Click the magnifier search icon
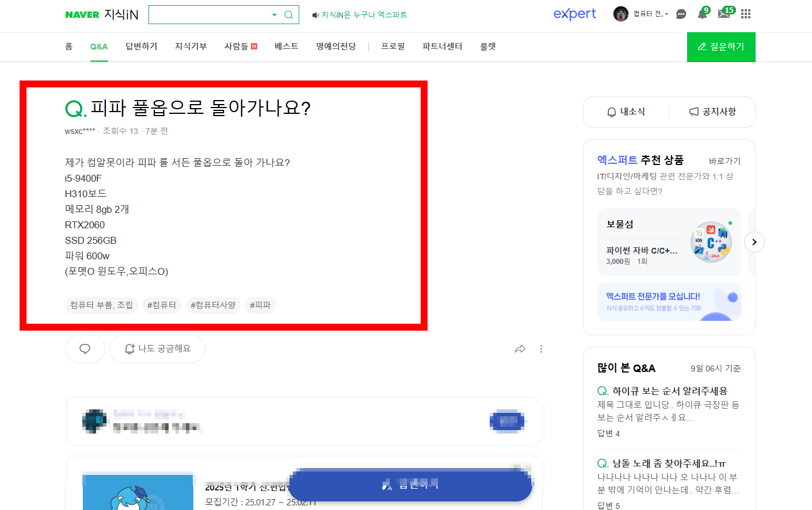 point(289,15)
